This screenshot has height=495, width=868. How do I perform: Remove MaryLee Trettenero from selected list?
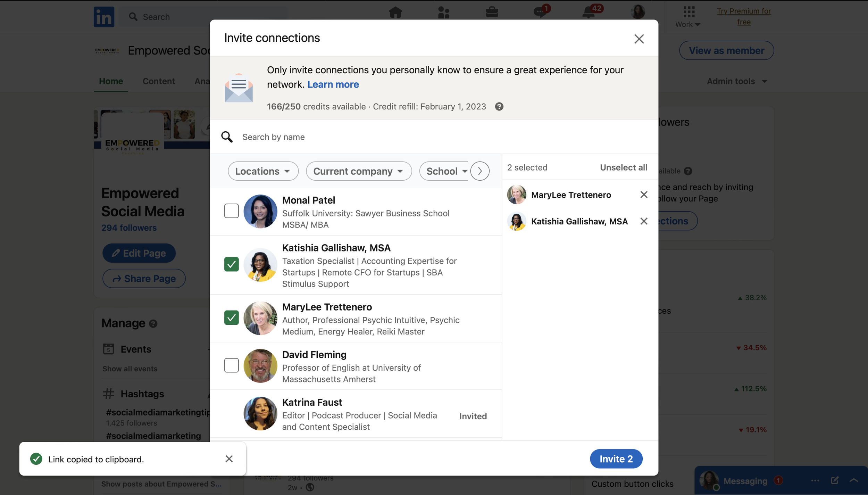click(644, 195)
